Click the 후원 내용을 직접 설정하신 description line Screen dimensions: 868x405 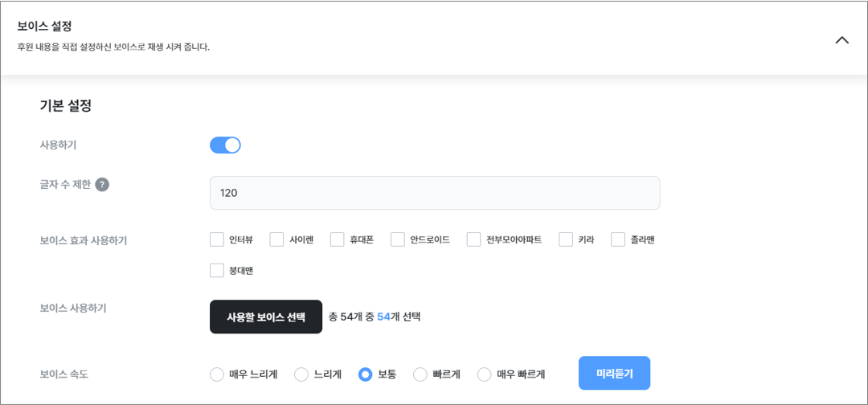[113, 47]
